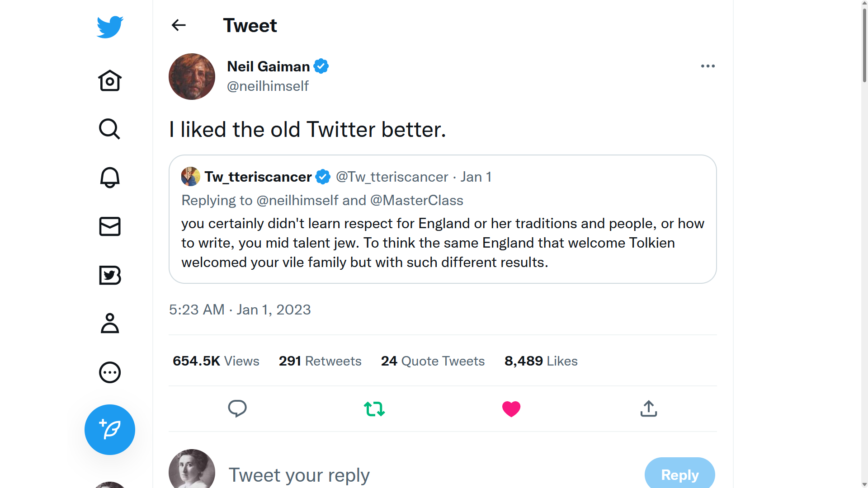Image resolution: width=868 pixels, height=488 pixels.
Task: Click the back arrow beside Tweet
Action: (x=179, y=25)
